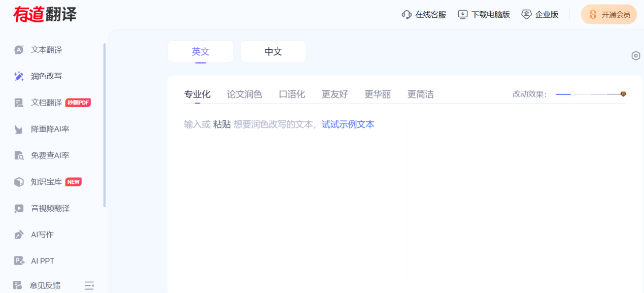644x293 pixels.
Task: Click the 下载电脑版 download icon
Action: pyautogui.click(x=463, y=15)
